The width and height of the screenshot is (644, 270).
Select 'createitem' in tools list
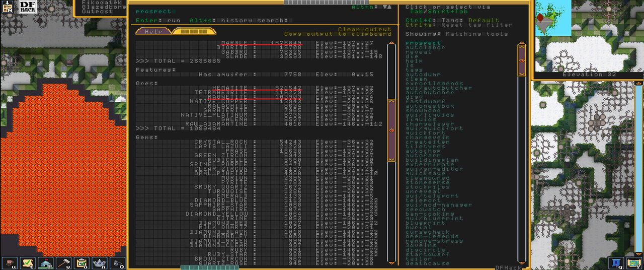point(428,143)
